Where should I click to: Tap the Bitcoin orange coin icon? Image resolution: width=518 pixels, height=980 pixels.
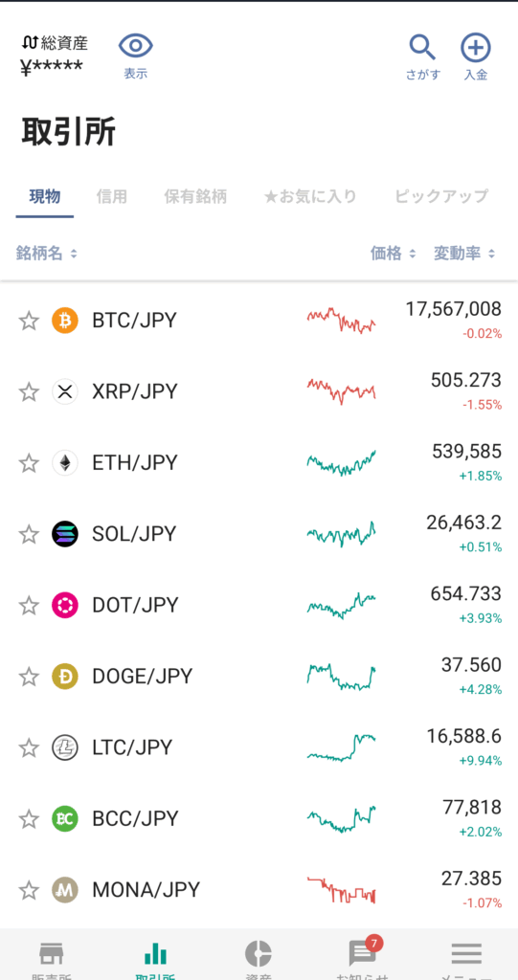coord(65,321)
